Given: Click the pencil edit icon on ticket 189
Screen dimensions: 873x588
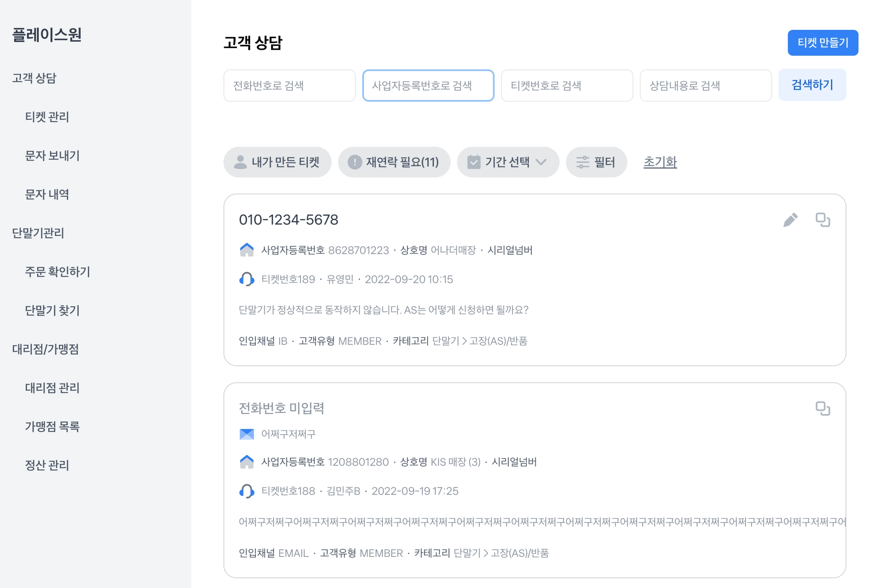Looking at the screenshot, I should (x=790, y=220).
